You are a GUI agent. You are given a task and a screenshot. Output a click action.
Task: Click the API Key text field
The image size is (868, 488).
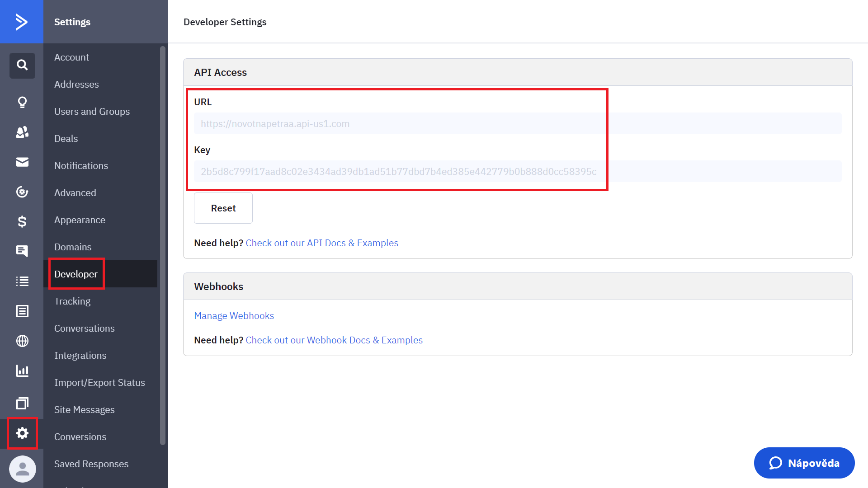pos(517,172)
